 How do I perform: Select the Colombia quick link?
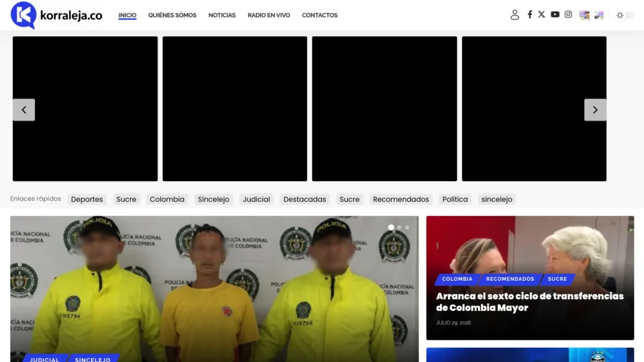click(167, 199)
